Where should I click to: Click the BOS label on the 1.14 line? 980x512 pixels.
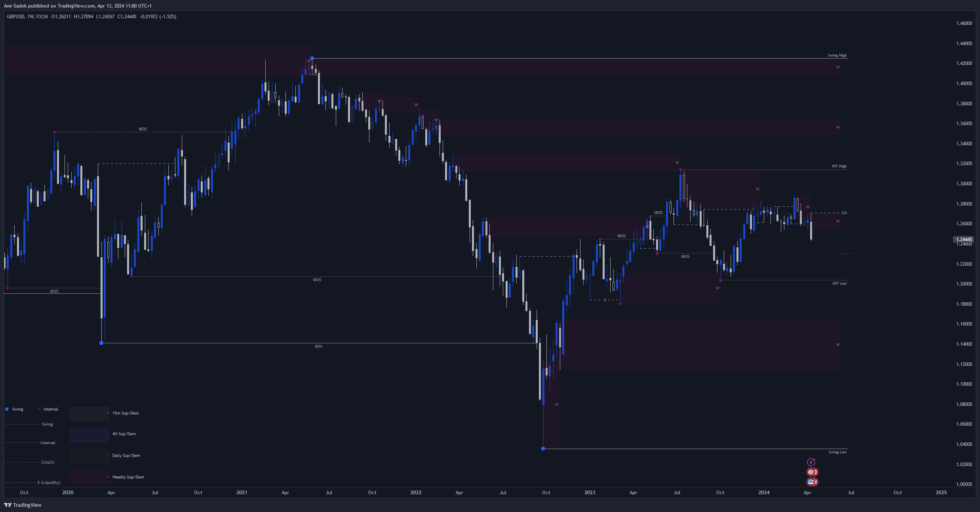[x=319, y=346]
